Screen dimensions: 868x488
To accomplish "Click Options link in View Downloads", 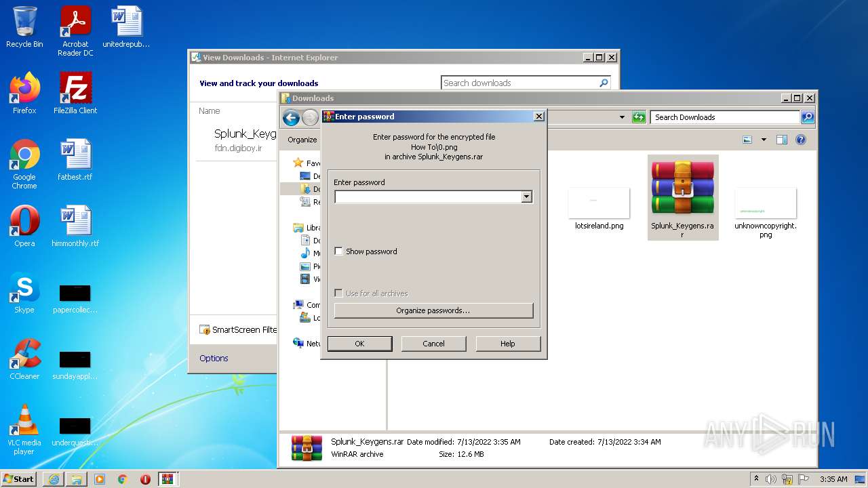I will click(214, 359).
